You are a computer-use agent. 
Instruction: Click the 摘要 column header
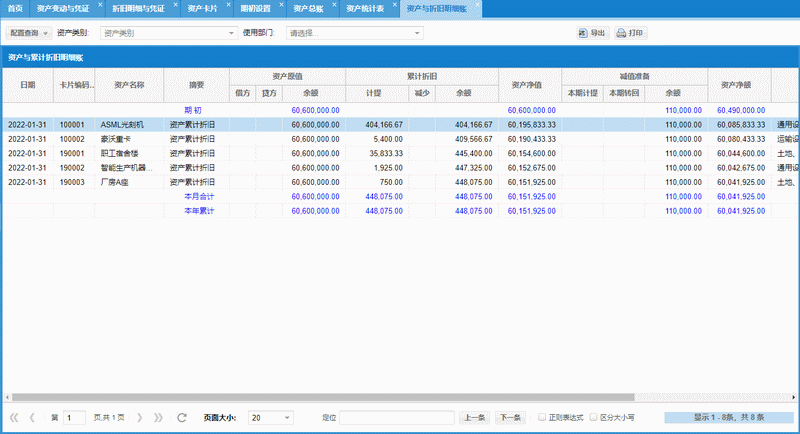click(196, 85)
